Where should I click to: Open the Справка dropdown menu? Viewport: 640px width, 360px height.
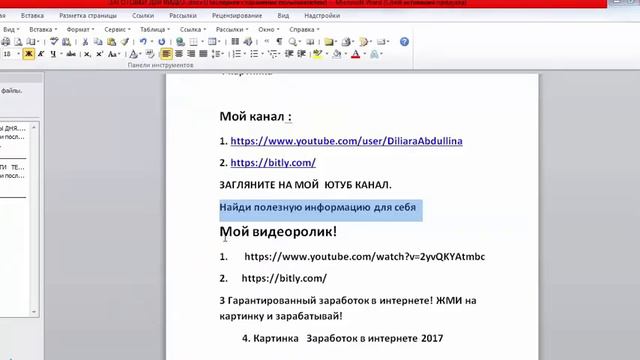(304, 29)
